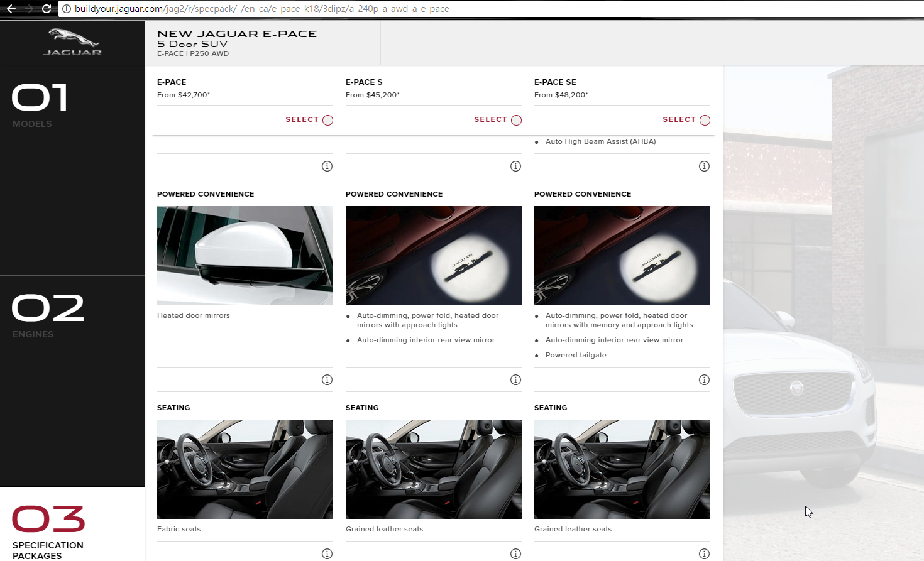This screenshot has height=561, width=924.
Task: Open the white heated door mirror image
Action: pos(245,256)
